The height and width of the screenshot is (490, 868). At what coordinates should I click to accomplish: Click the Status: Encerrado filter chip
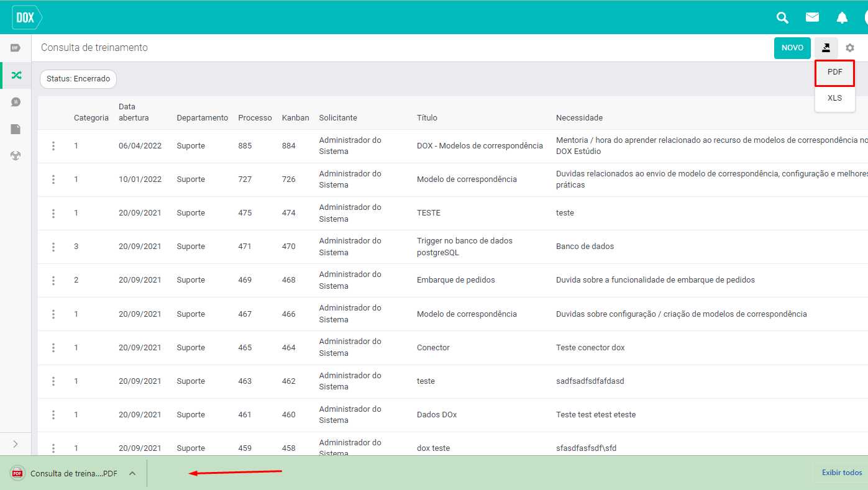pos(78,79)
